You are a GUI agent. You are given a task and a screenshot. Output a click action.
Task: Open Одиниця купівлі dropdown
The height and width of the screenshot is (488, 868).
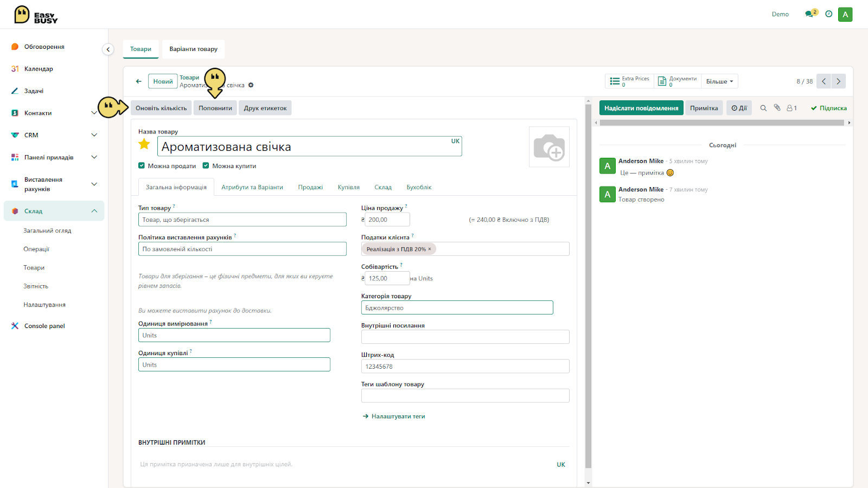coord(234,365)
